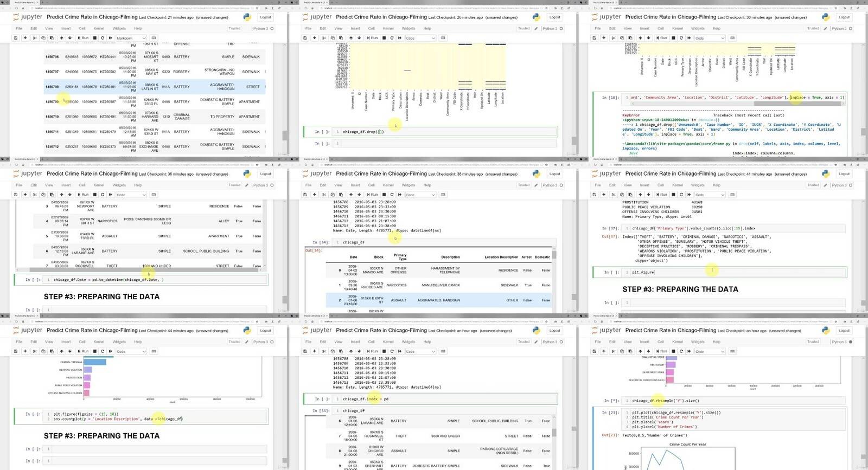Interrupt the kernel in the 26-minute checkpoint notebook
Screen dimensions: 868x470
[x=384, y=38]
